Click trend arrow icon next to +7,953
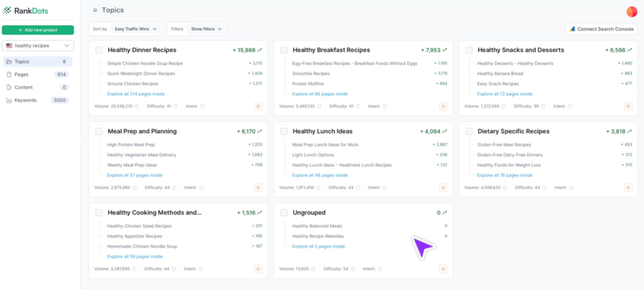The image size is (644, 289). [x=445, y=50]
